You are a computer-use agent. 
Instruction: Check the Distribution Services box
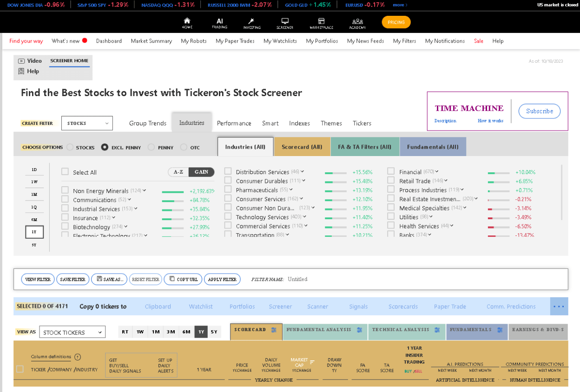tap(228, 171)
